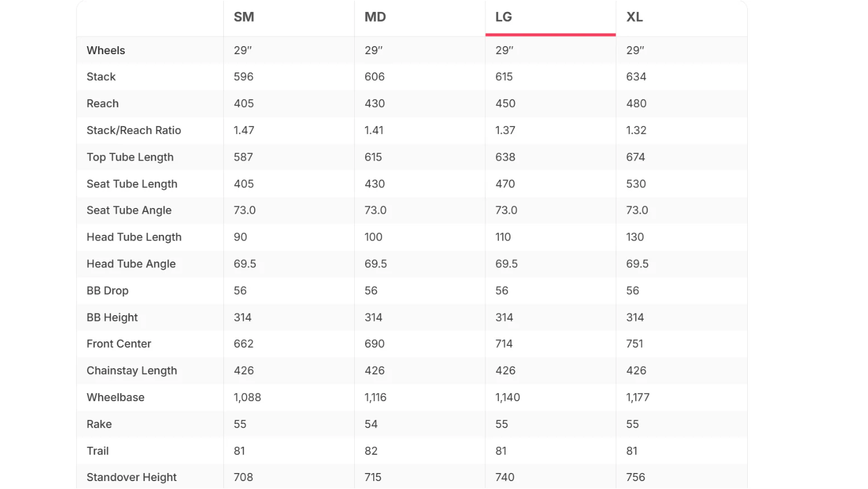Image resolution: width=868 pixels, height=489 pixels.
Task: Click the Front Center row label
Action: click(119, 344)
